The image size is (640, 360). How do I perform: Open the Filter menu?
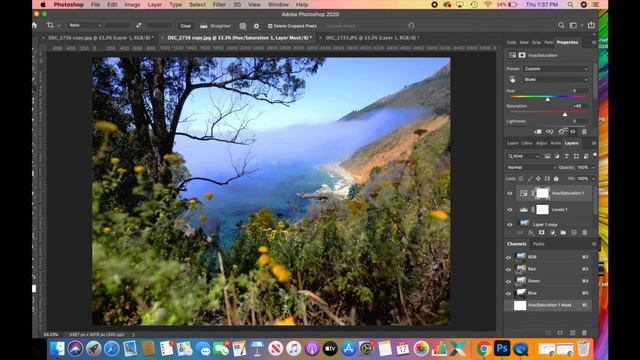(219, 4)
